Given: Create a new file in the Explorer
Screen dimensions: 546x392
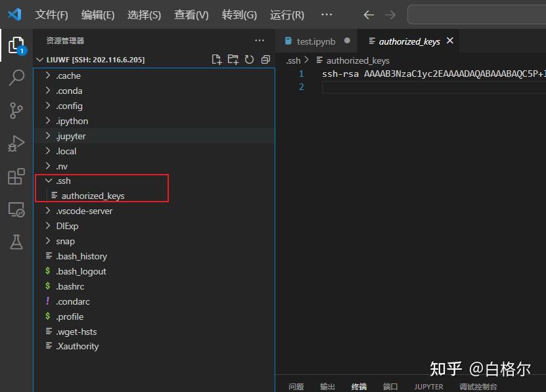Looking at the screenshot, I should coord(216,59).
